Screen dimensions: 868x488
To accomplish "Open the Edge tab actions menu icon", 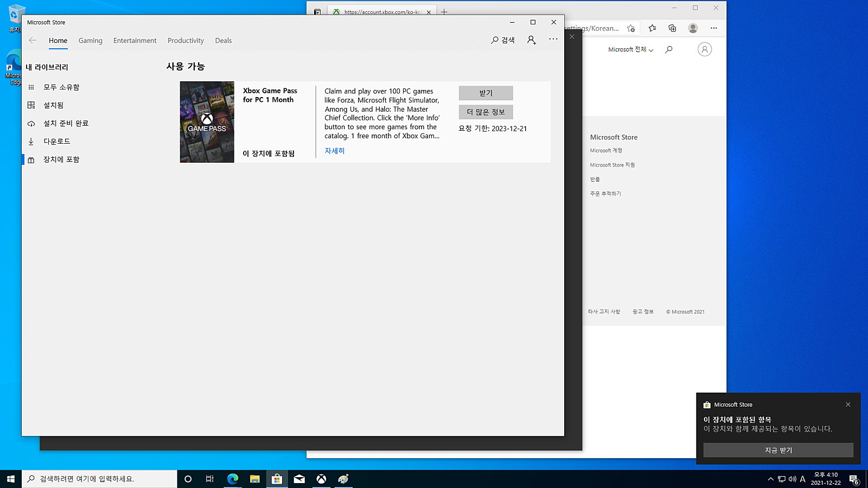I will click(x=317, y=12).
